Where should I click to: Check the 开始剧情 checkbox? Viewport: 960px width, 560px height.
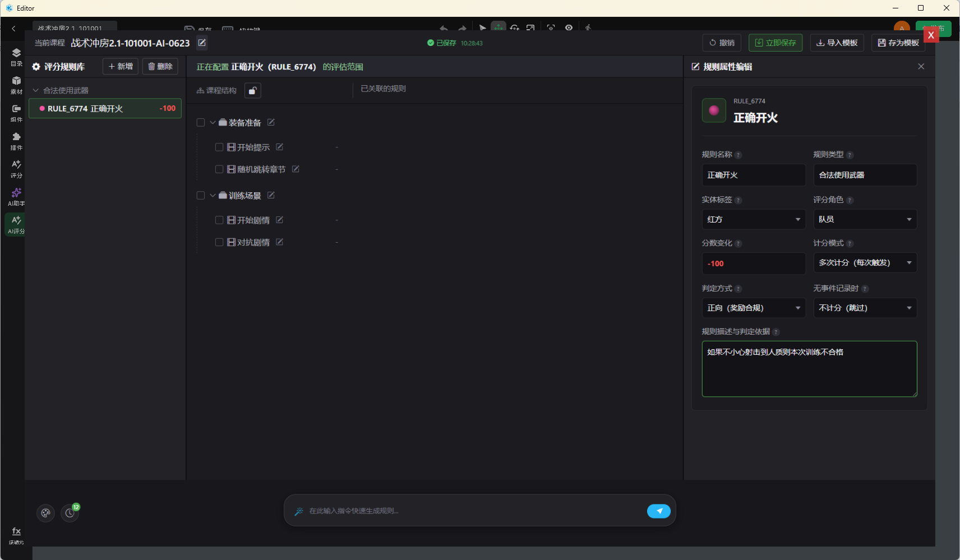(x=219, y=220)
